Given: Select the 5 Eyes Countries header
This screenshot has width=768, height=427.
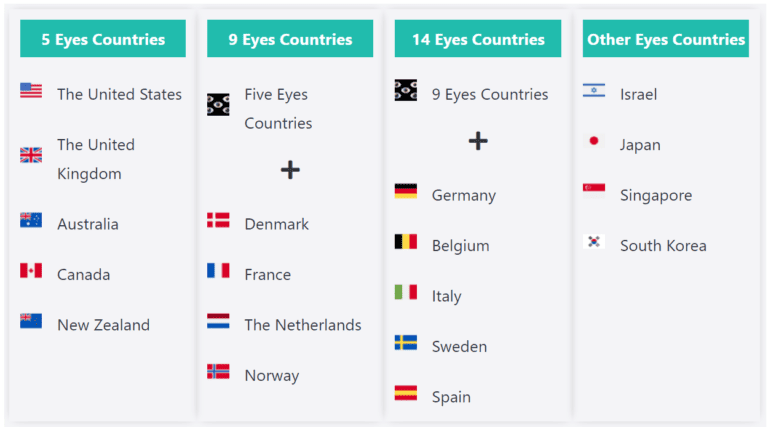Looking at the screenshot, I should (x=103, y=40).
